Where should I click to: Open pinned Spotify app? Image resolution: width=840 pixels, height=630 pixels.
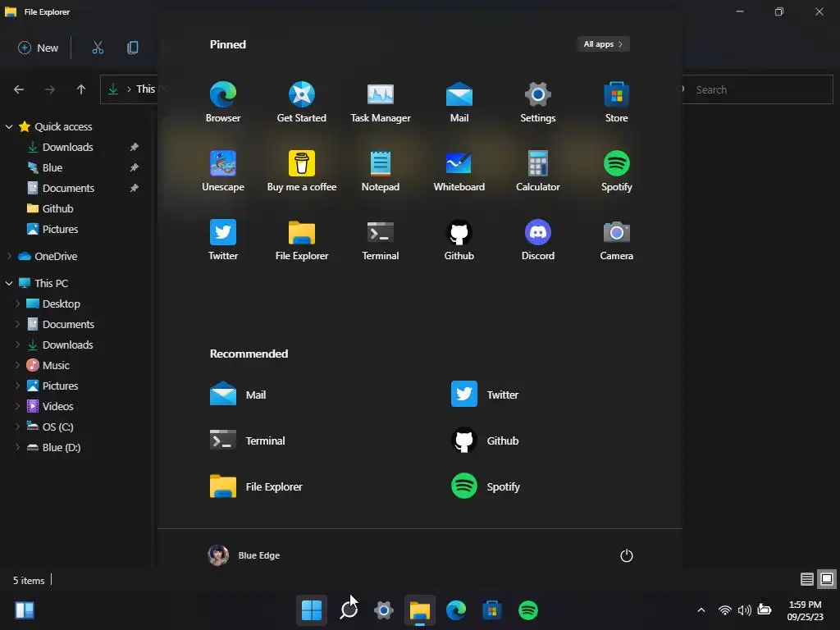(x=617, y=171)
